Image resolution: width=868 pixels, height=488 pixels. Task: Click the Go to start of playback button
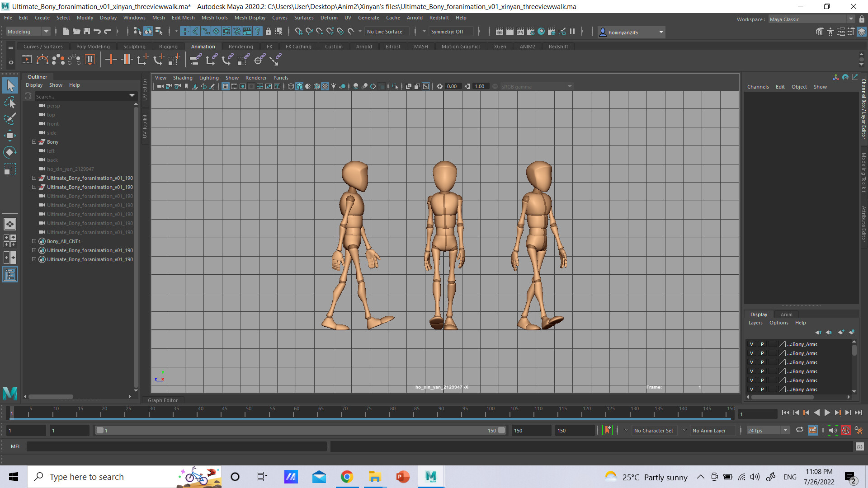click(x=785, y=413)
